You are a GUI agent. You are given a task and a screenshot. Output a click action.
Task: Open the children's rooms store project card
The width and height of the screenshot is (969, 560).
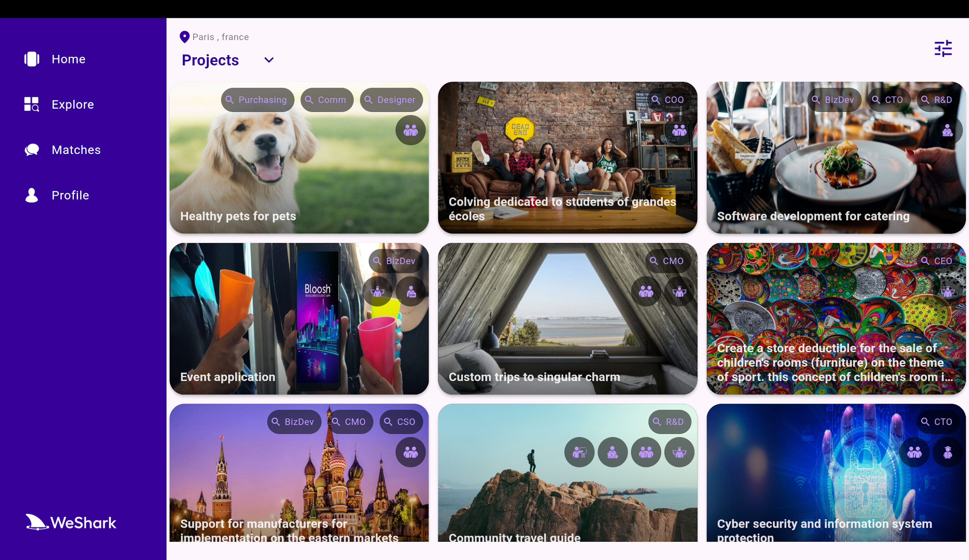(836, 319)
